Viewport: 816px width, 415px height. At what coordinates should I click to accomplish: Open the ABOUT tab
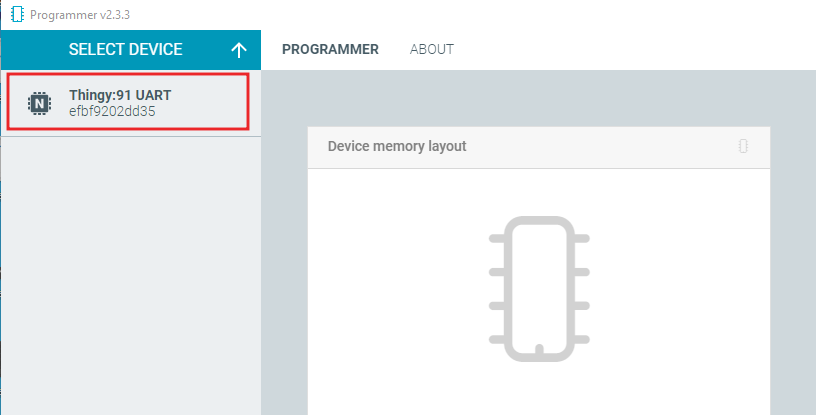click(x=431, y=49)
